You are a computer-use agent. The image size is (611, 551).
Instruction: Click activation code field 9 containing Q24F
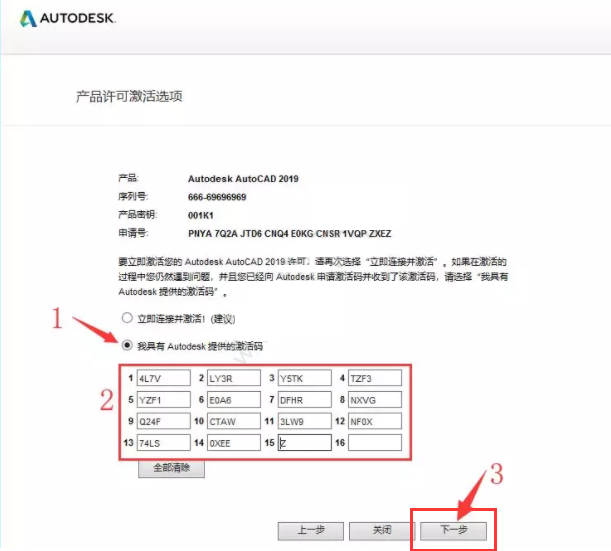point(164,421)
